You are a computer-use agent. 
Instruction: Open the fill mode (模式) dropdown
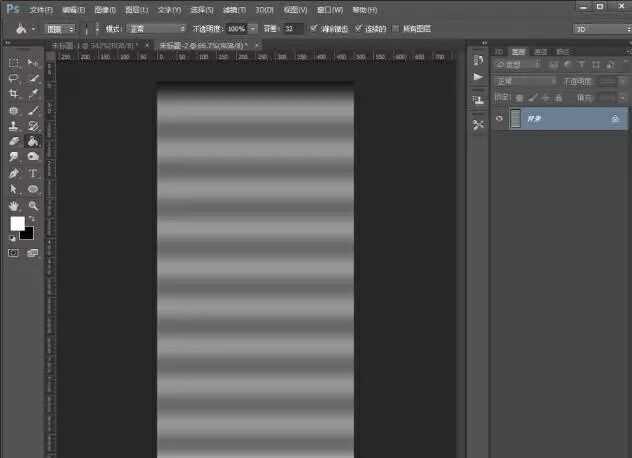coord(156,28)
